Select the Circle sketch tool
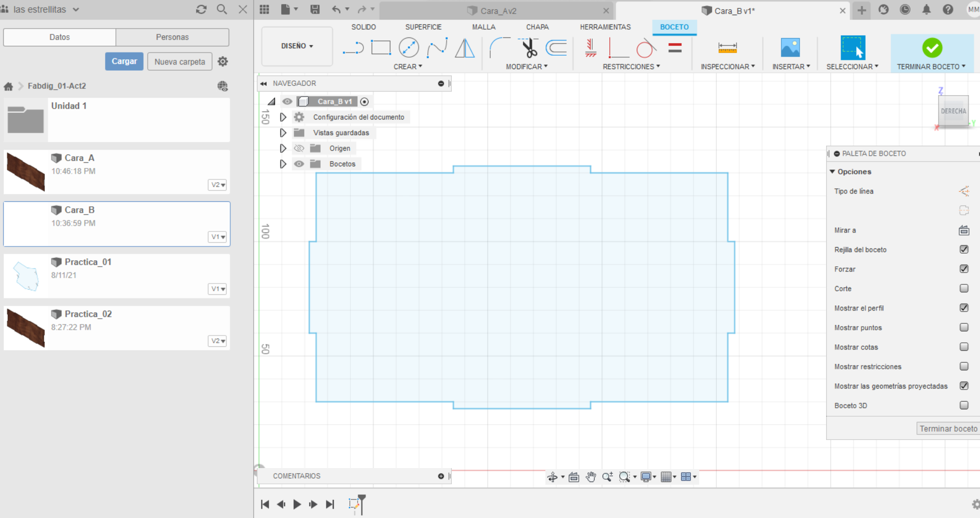 (409, 48)
